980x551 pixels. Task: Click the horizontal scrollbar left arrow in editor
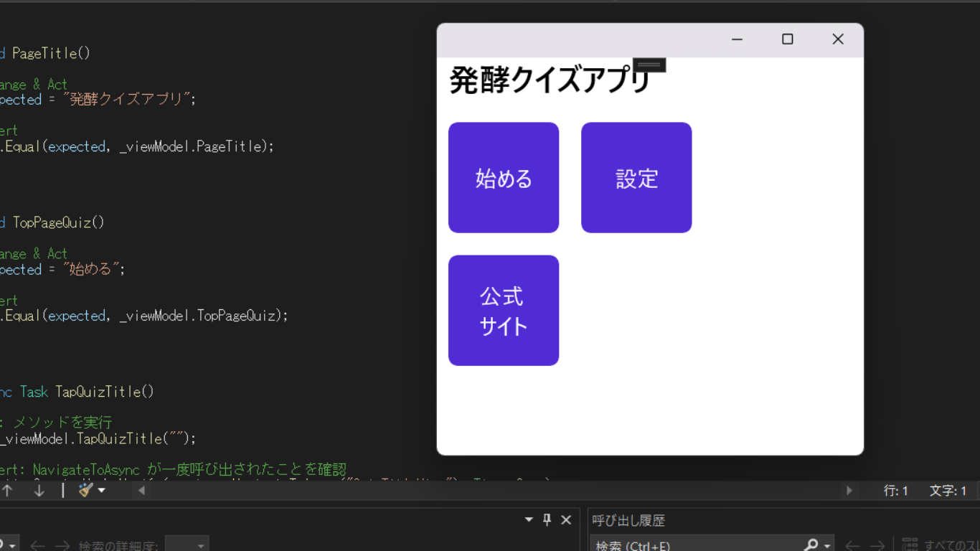coord(141,491)
